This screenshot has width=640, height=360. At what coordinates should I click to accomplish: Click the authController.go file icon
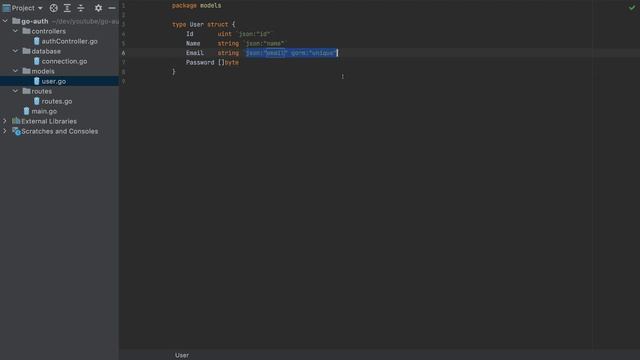[x=36, y=41]
